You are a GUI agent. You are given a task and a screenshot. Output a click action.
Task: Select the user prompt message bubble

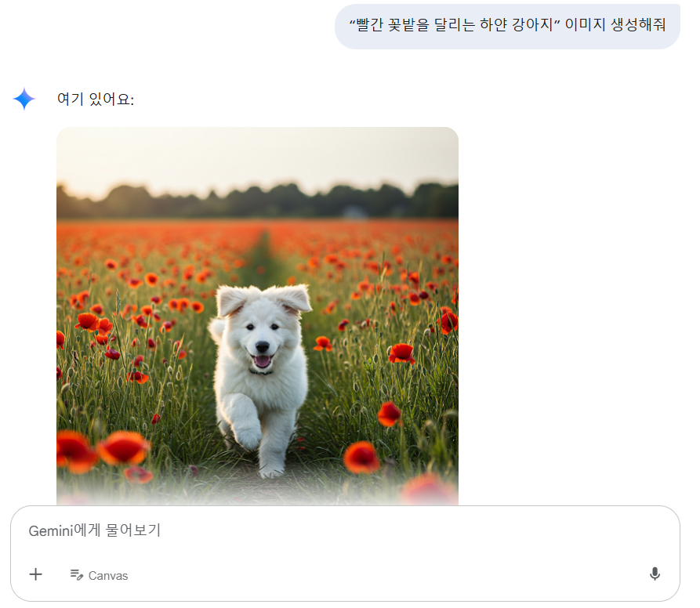click(507, 26)
